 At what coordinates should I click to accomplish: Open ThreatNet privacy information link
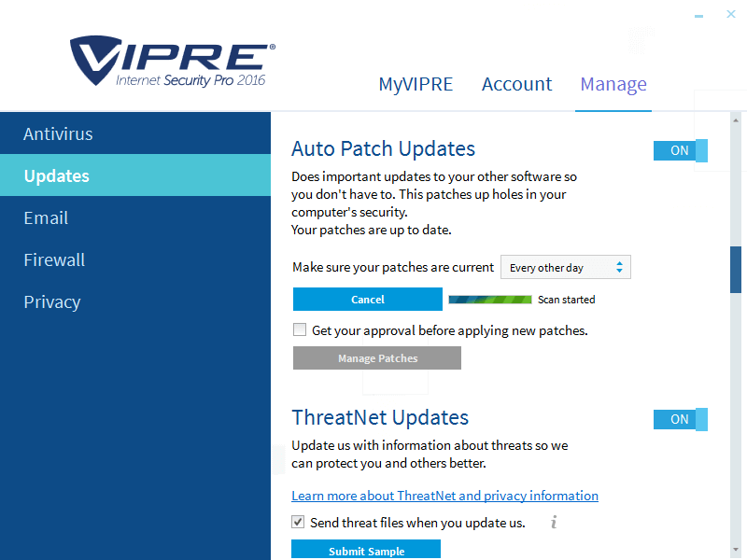pos(445,496)
